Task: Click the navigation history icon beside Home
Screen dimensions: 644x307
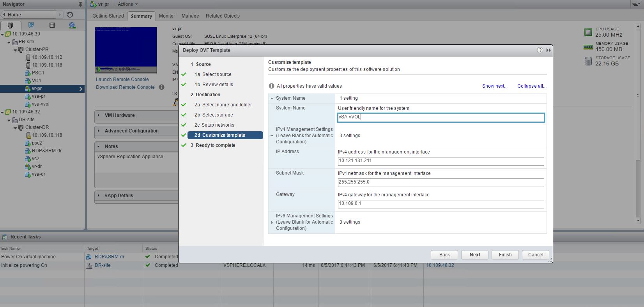Action: tap(70, 15)
